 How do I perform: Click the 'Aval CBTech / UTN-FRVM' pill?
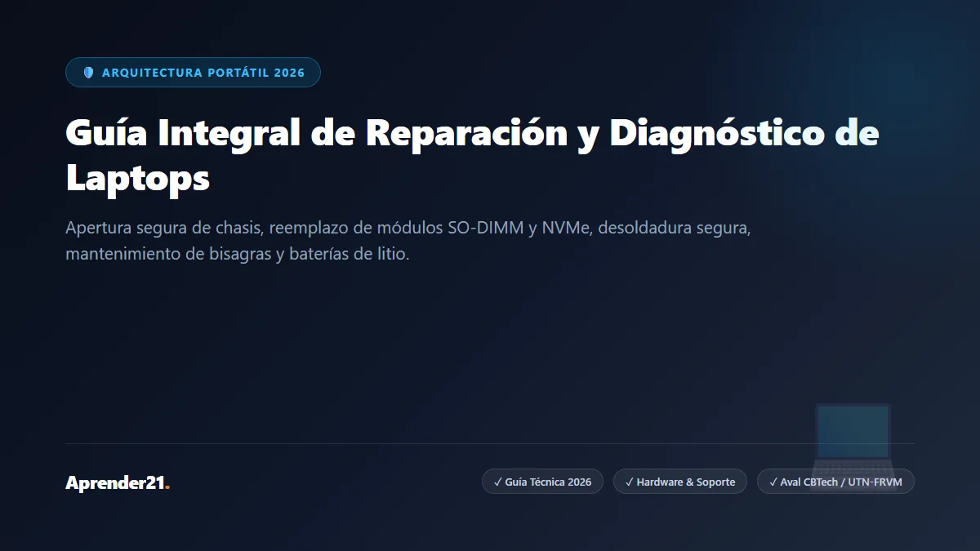tap(835, 482)
